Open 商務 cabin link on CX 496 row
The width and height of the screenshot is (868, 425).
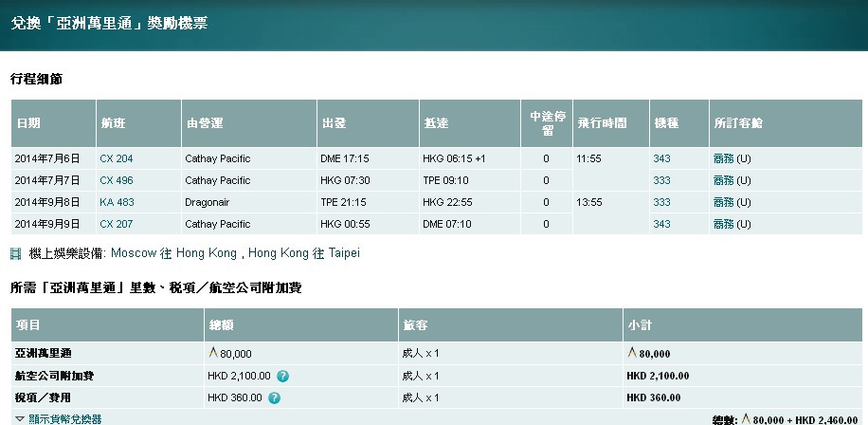724,180
